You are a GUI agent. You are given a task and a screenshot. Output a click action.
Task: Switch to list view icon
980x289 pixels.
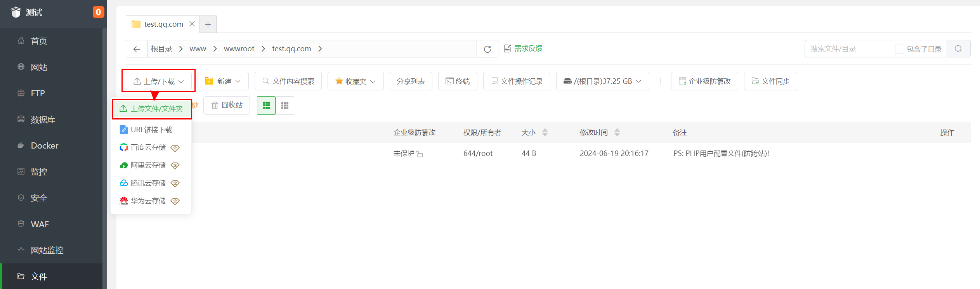(x=266, y=106)
